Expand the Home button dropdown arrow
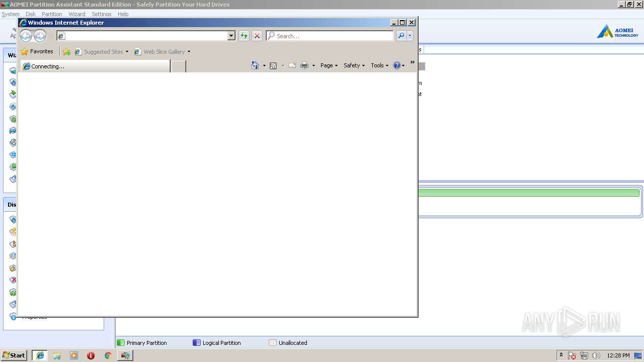Image resolution: width=644 pixels, height=362 pixels. tap(264, 65)
